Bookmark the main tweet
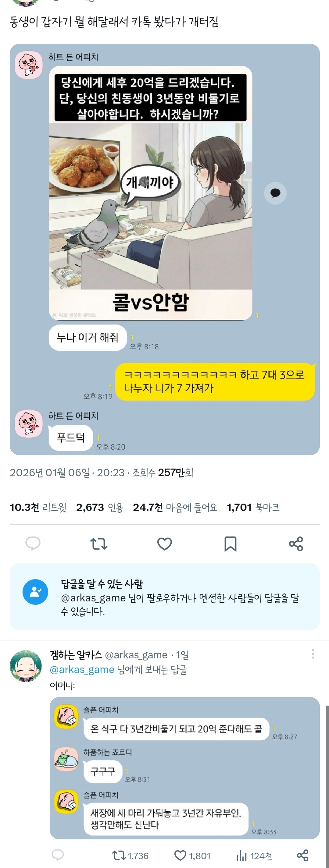 [231, 544]
